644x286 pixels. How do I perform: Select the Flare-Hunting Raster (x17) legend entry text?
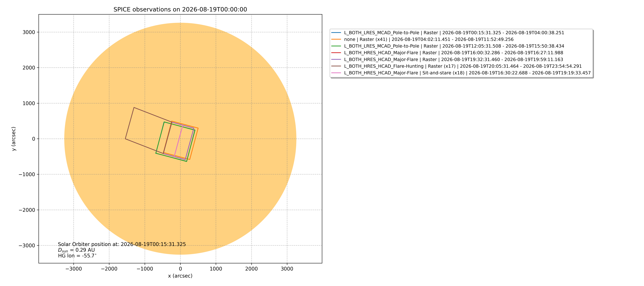pyautogui.click(x=463, y=66)
